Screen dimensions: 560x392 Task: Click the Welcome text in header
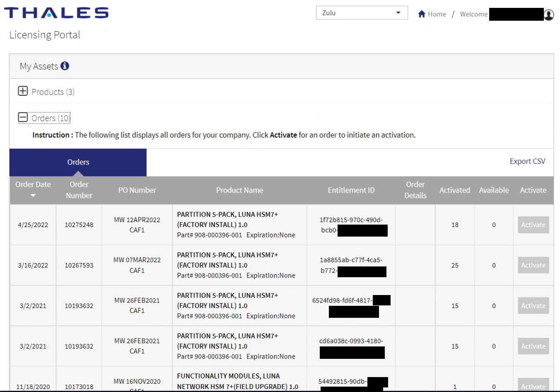474,14
